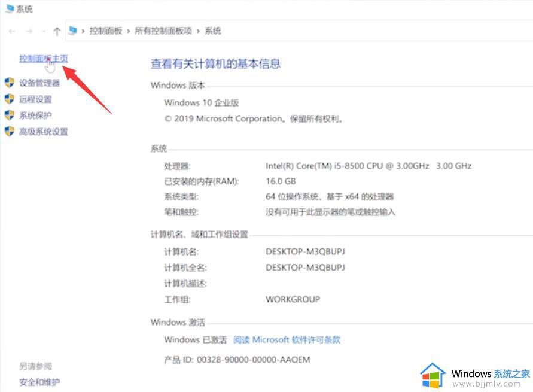Click the Windows 版本 section header
533x392 pixels.
tap(178, 86)
